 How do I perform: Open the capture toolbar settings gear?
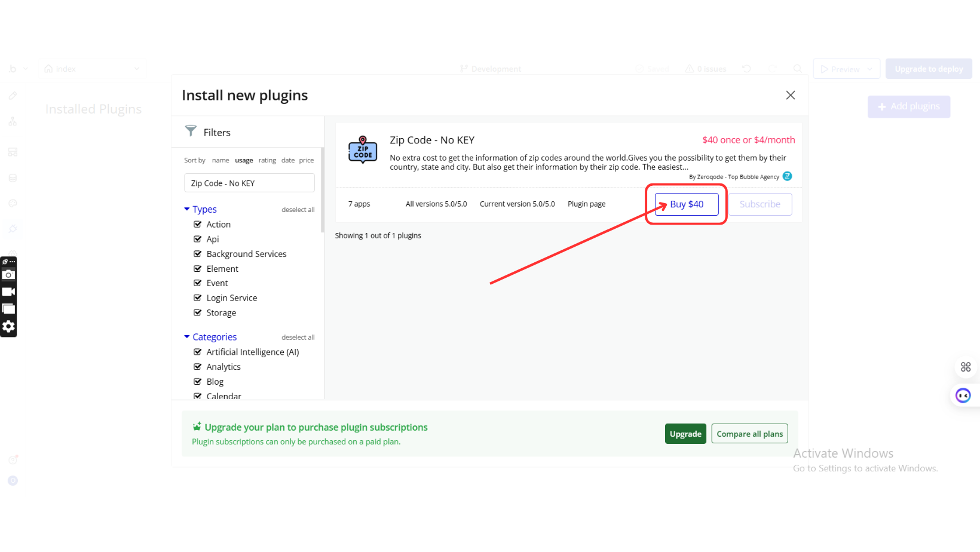pos(8,326)
